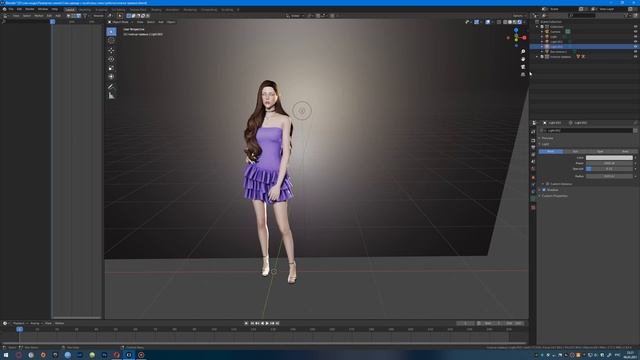
Task: Select the Move tool in viewport toolbar
Action: pyautogui.click(x=111, y=51)
